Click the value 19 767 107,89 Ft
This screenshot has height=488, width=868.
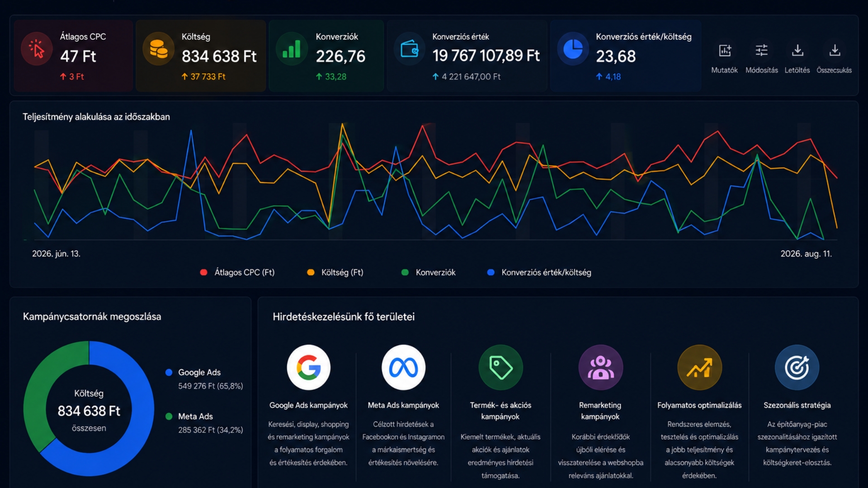pyautogui.click(x=486, y=56)
